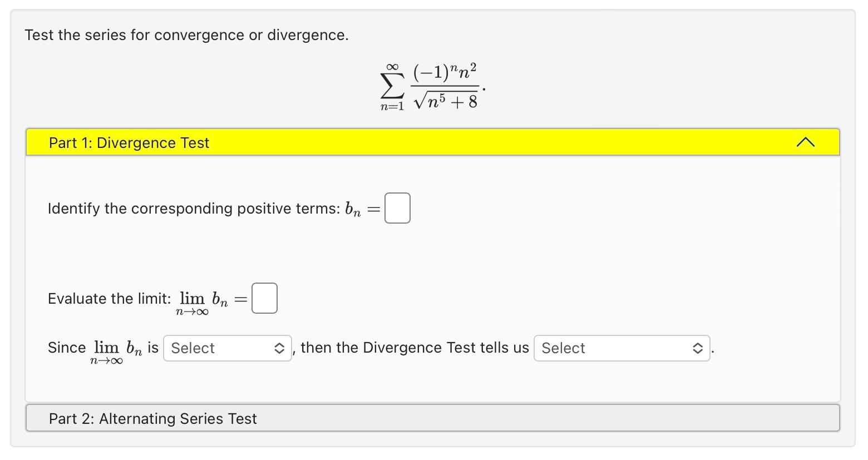868x460 pixels.
Task: Open the first Select dropdown
Action: click(227, 348)
